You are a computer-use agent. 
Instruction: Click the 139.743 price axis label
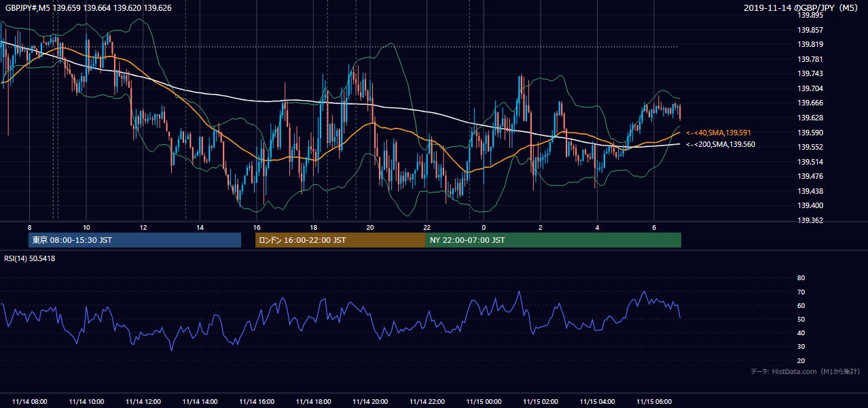pos(810,74)
